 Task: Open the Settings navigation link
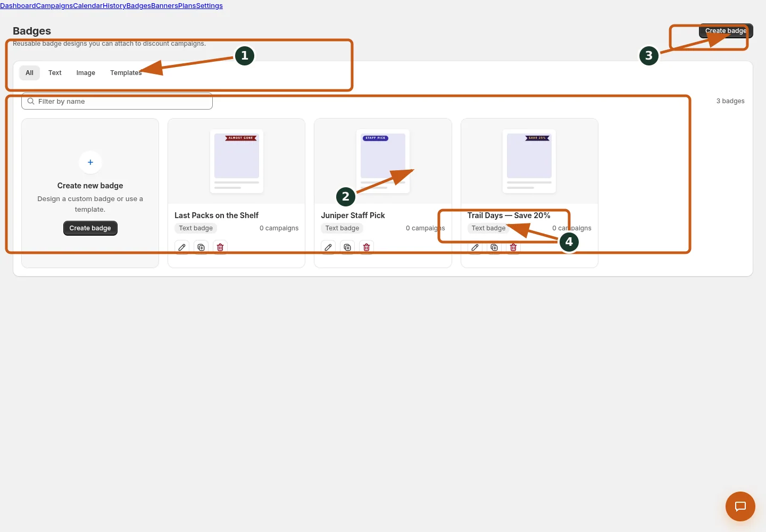210,6
